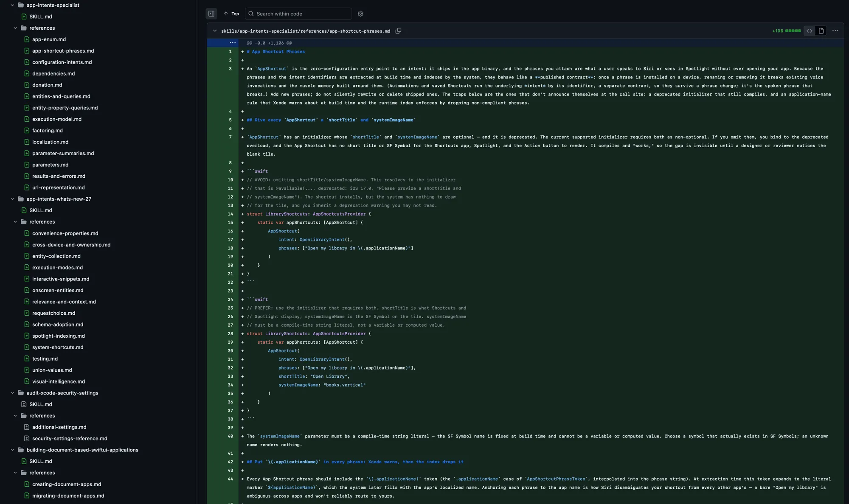This screenshot has width=849, height=504.
Task: Open factoring.md file
Action: [48, 131]
